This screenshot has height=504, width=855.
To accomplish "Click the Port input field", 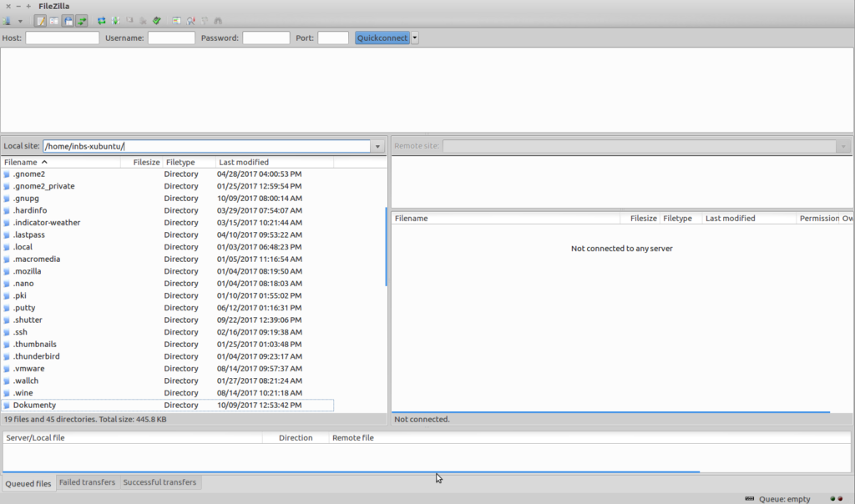I will [x=333, y=38].
